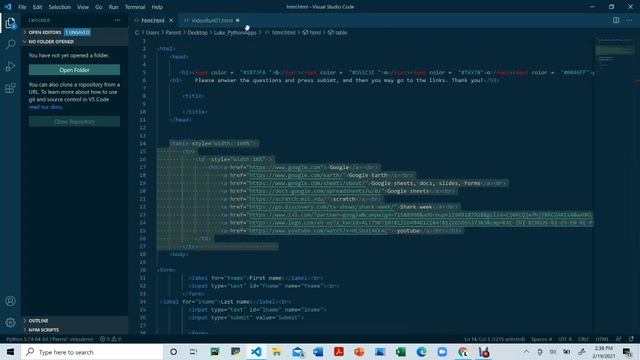Open the Edit menu
The width and height of the screenshot is (640, 360).
pyautogui.click(x=38, y=7)
